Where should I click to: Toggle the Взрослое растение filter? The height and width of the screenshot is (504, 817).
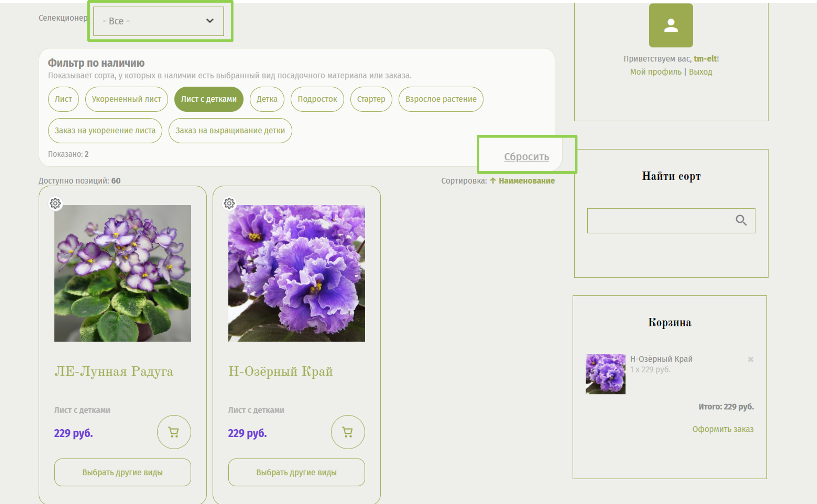pos(441,99)
